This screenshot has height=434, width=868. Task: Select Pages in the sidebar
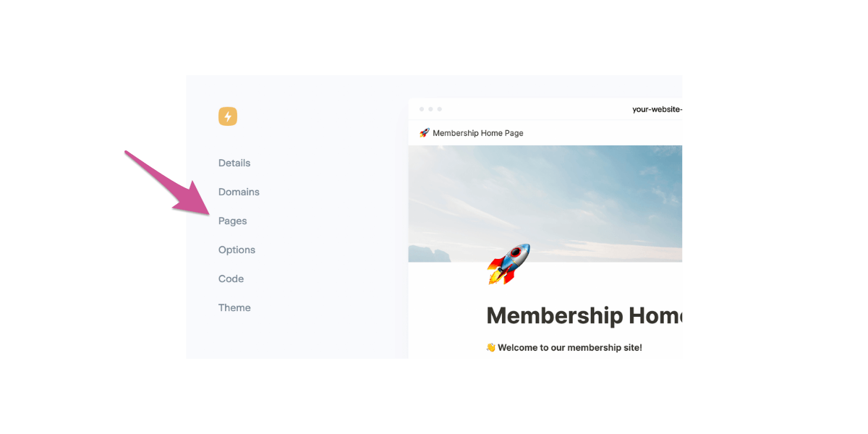click(x=233, y=221)
